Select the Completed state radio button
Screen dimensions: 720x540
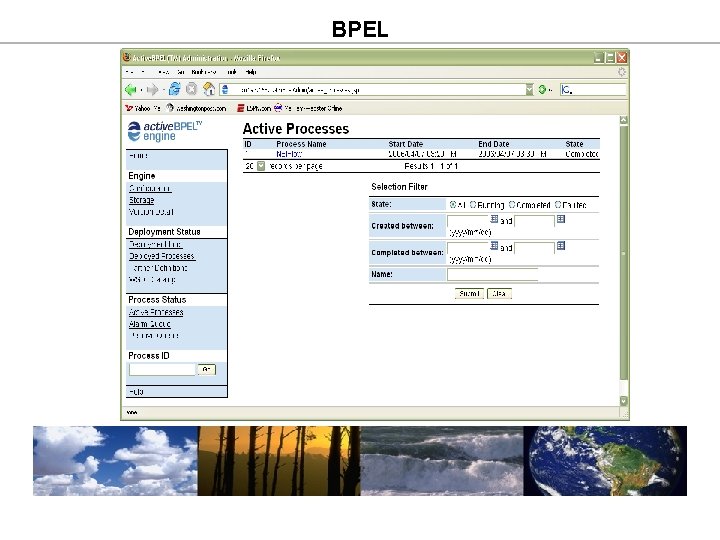[512, 204]
